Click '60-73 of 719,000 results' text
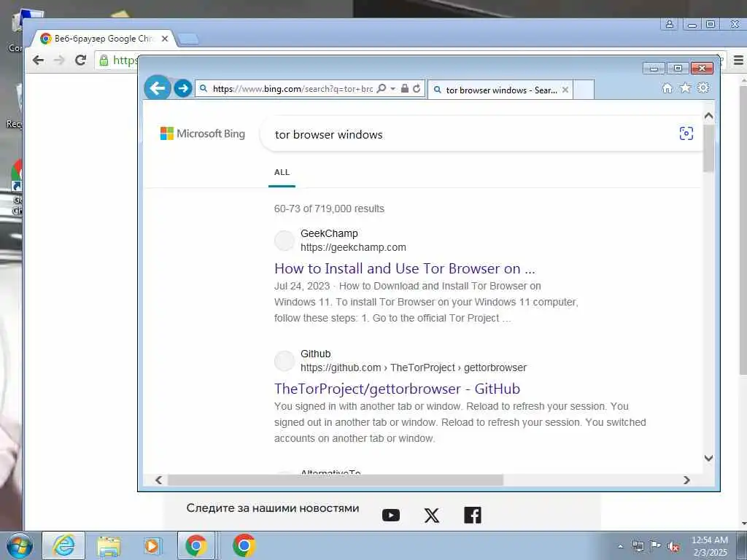This screenshot has height=560, width=747. 329,209
